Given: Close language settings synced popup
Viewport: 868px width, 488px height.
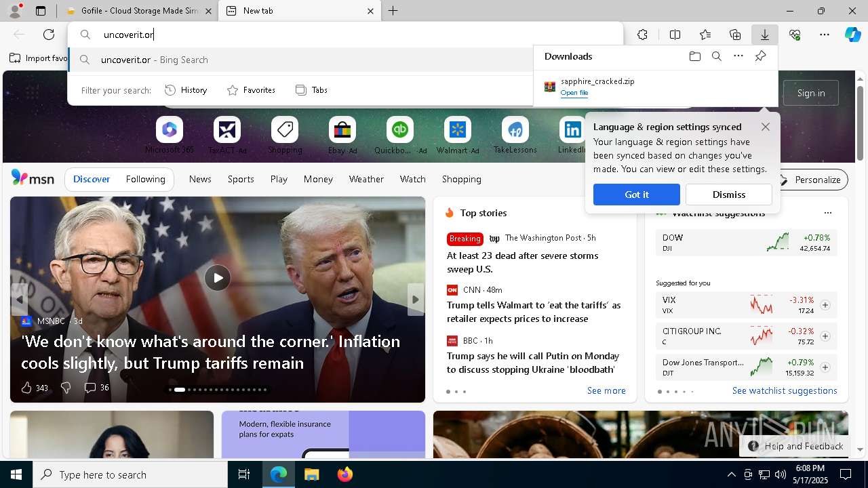Looking at the screenshot, I should point(766,127).
